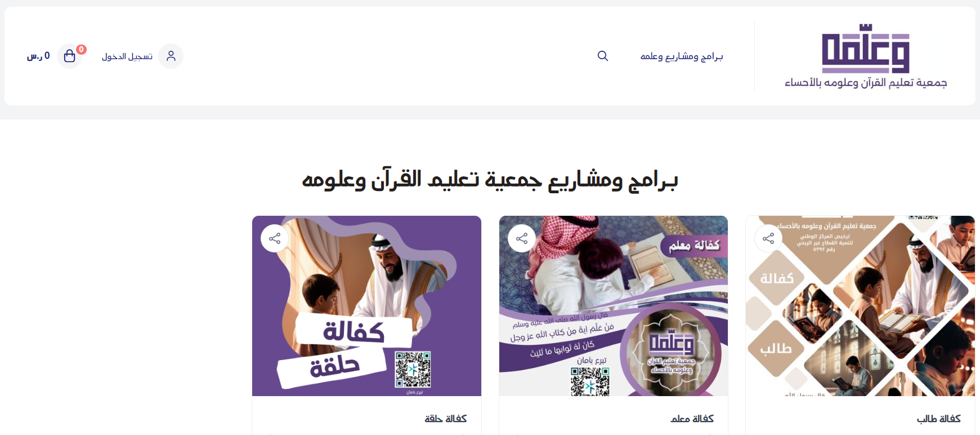This screenshot has height=435, width=980.
Task: Click the تسجيل الدخول login link
Action: tap(127, 56)
